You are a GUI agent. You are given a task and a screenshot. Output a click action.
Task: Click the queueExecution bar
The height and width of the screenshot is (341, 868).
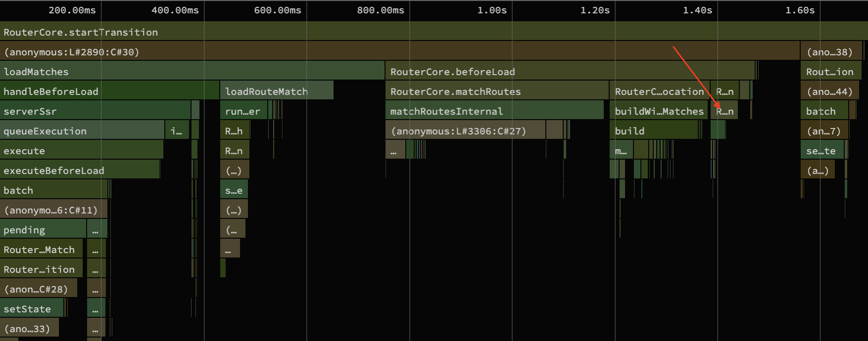tap(82, 131)
